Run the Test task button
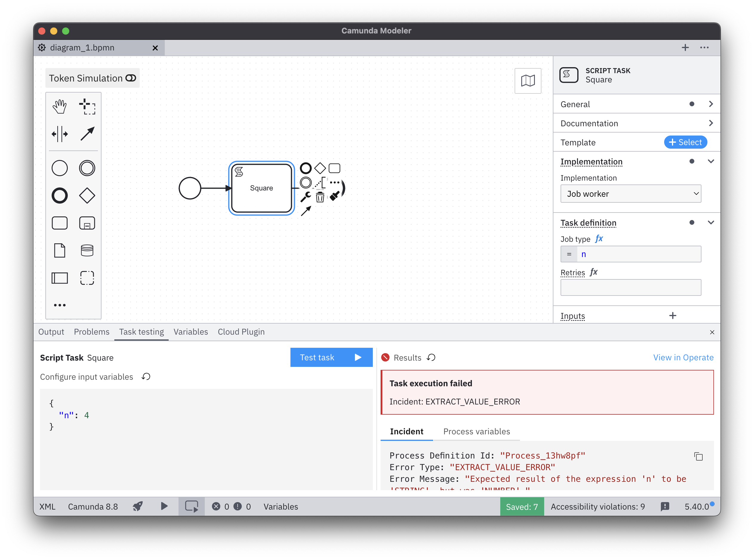 pos(331,357)
